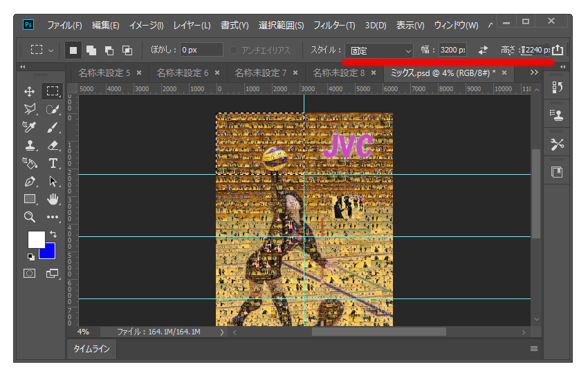Click the Photoshop Ps logo icon
The image size is (588, 380).
point(28,25)
